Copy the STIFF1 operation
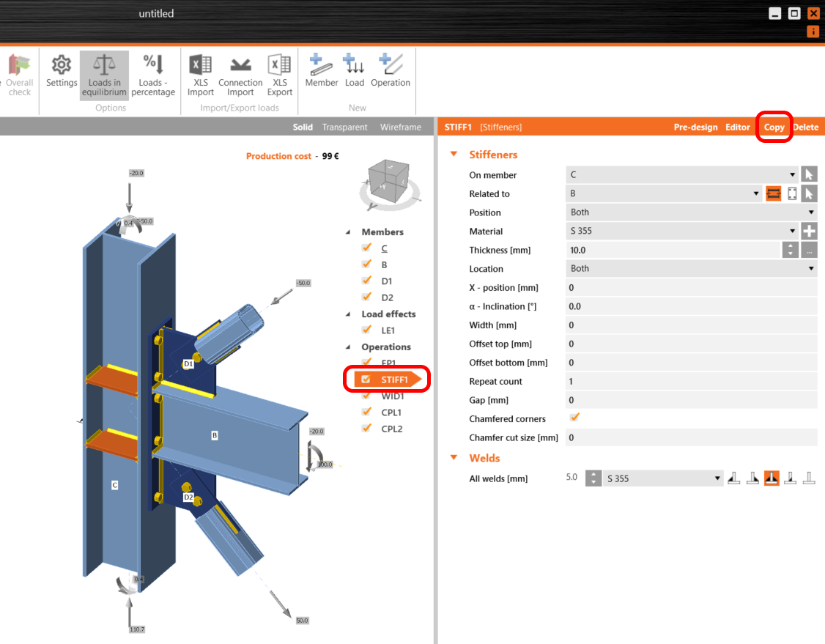This screenshot has width=825, height=644. (774, 127)
